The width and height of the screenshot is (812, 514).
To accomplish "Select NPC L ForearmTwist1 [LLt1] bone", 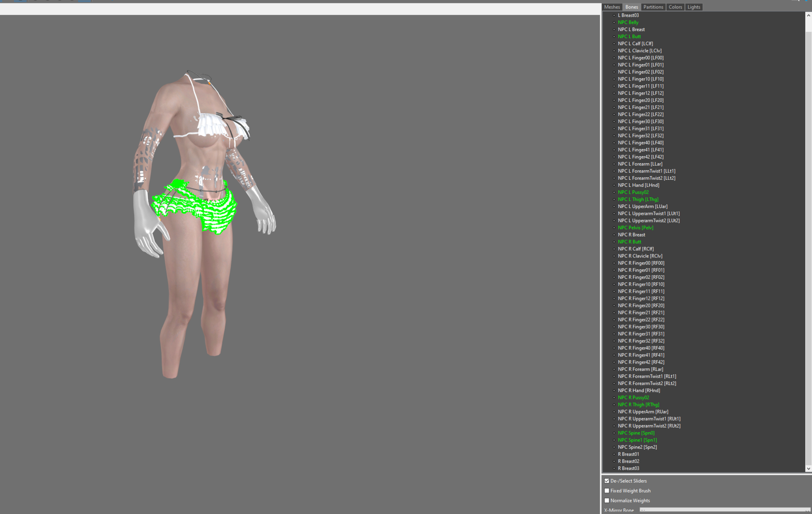I will [647, 171].
